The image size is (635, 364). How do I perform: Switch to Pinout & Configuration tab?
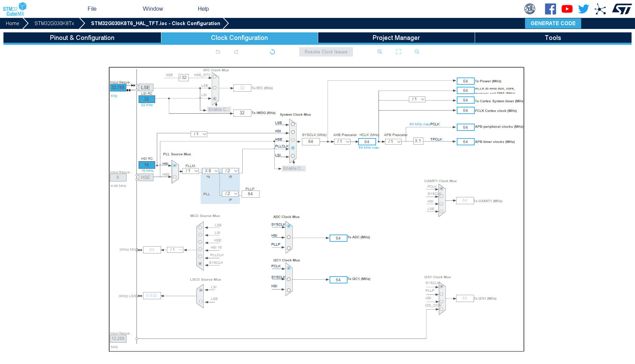[82, 38]
